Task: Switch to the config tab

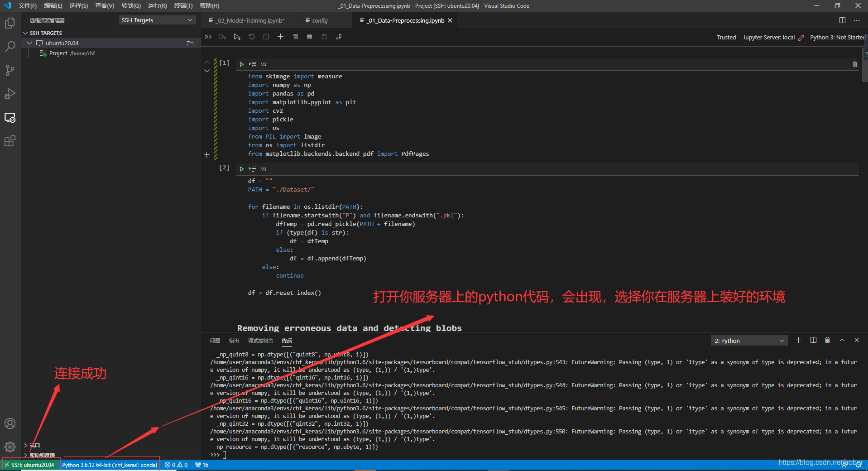Action: click(320, 20)
